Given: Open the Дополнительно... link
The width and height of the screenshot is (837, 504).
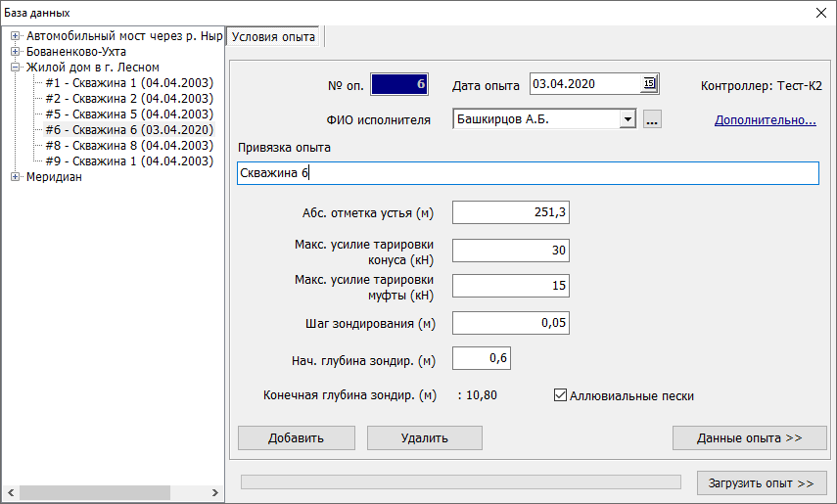Looking at the screenshot, I should (x=765, y=120).
